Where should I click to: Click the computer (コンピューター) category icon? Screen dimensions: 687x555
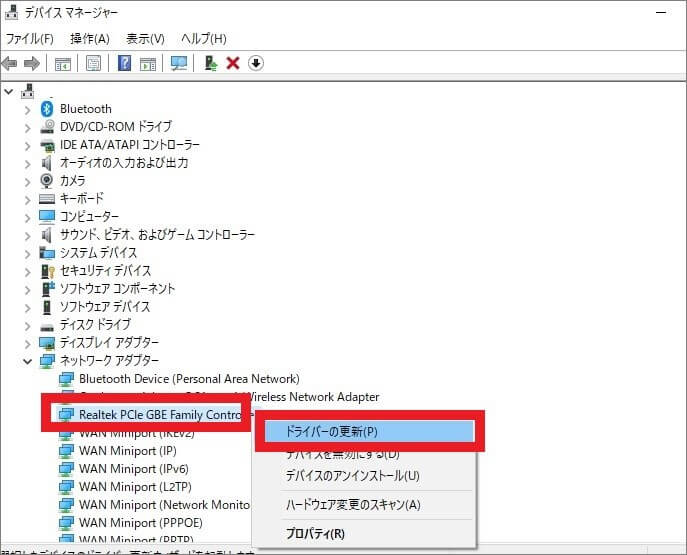pos(47,216)
